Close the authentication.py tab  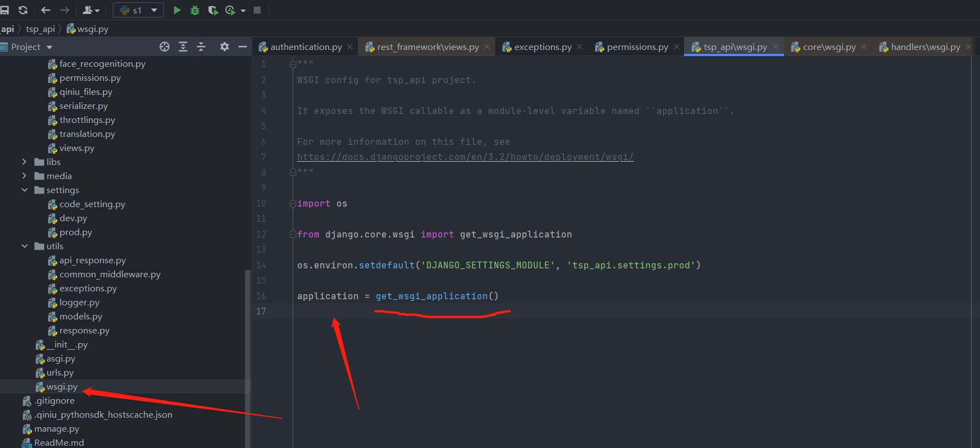(350, 47)
